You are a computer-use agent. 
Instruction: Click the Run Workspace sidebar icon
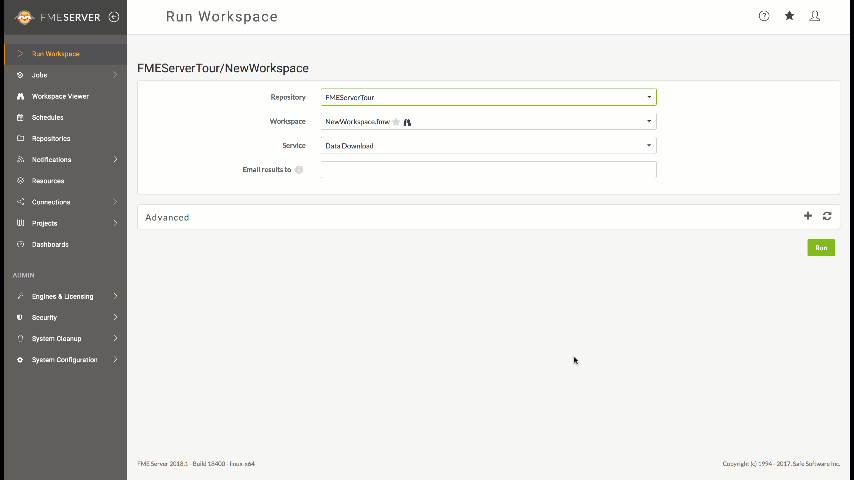(x=20, y=53)
